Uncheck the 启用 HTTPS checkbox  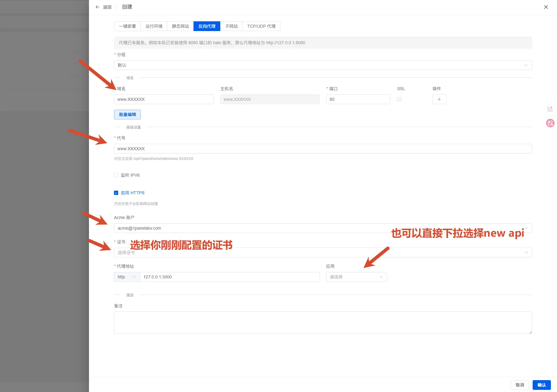pyautogui.click(x=116, y=193)
